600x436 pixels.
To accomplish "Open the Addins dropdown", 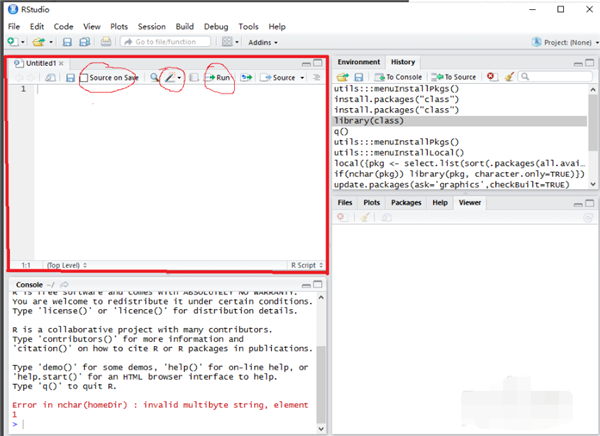I will [x=264, y=42].
